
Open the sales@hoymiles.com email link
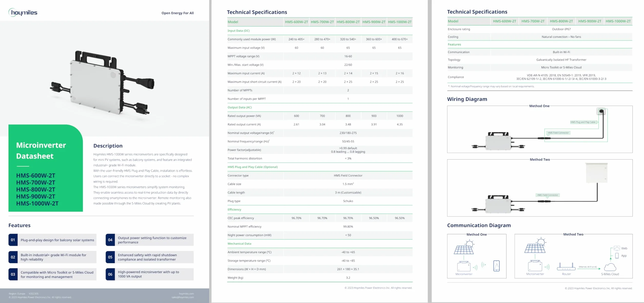(183, 297)
